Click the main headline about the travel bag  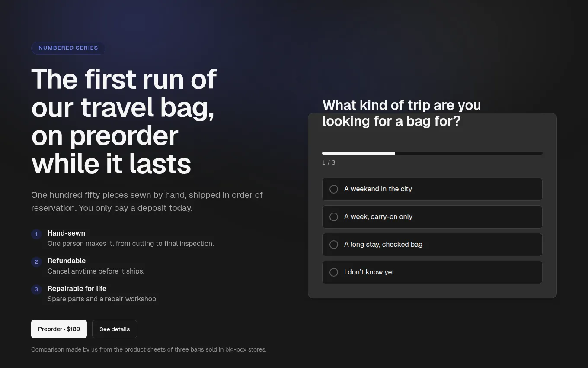(x=124, y=121)
